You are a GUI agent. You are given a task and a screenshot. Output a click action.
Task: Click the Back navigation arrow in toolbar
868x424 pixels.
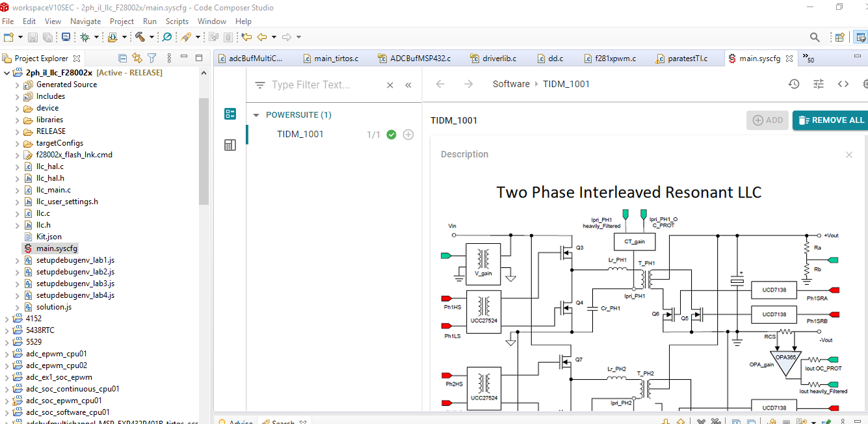[262, 37]
